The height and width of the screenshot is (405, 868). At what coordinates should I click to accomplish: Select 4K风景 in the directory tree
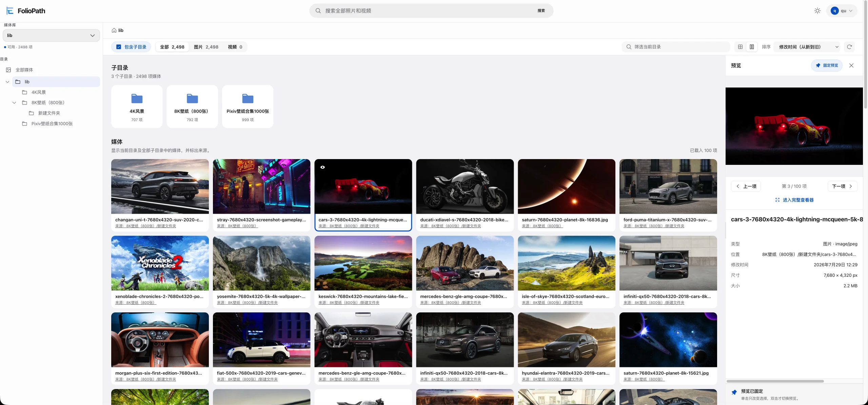pyautogui.click(x=39, y=92)
